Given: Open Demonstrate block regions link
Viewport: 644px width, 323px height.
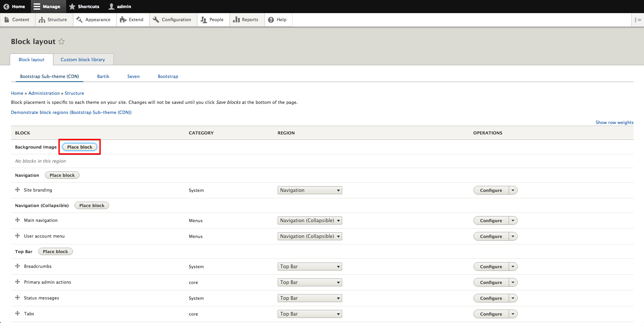Looking at the screenshot, I should click(x=71, y=113).
